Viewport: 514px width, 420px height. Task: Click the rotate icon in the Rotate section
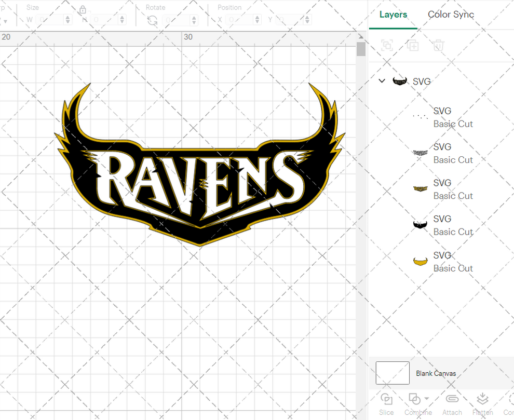tap(151, 19)
